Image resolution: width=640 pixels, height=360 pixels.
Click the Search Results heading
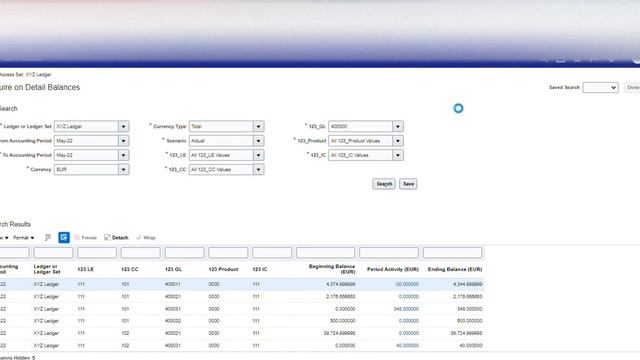15,224
